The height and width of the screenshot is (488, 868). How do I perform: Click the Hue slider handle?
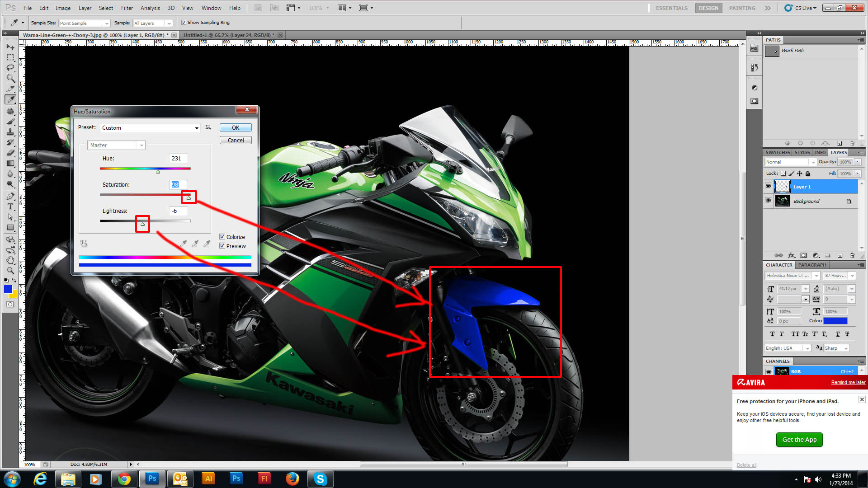tap(158, 172)
